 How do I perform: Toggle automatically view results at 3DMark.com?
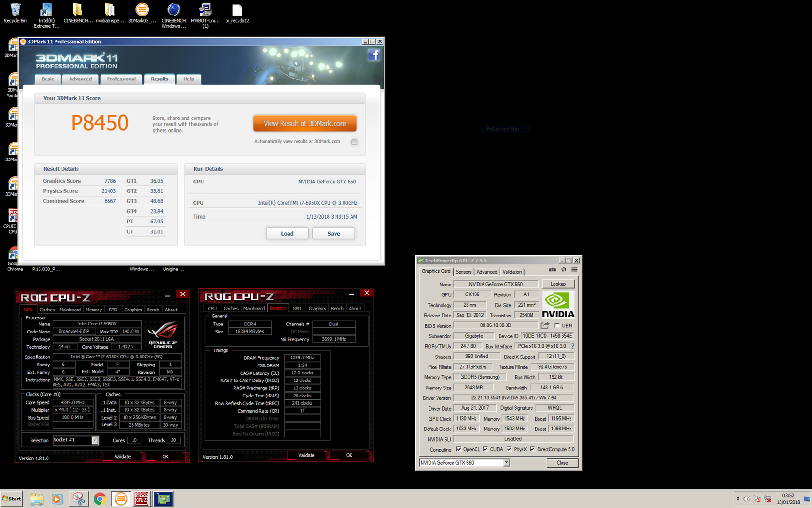click(x=354, y=142)
